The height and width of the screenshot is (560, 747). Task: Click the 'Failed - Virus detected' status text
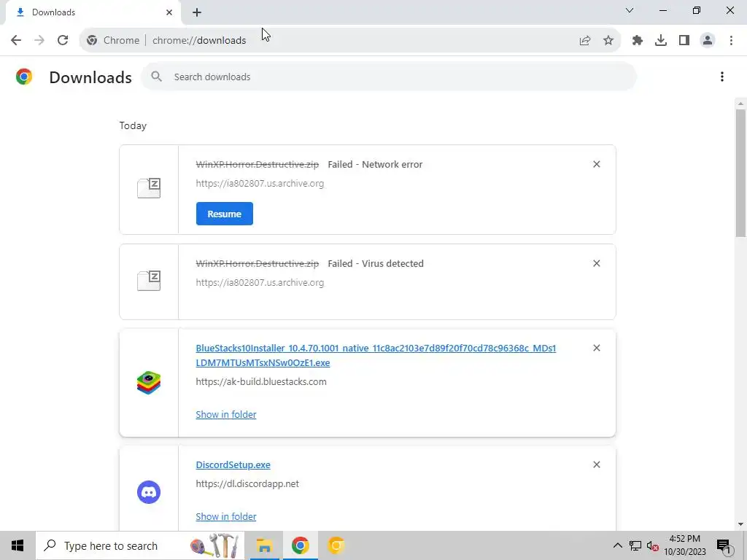click(x=376, y=263)
